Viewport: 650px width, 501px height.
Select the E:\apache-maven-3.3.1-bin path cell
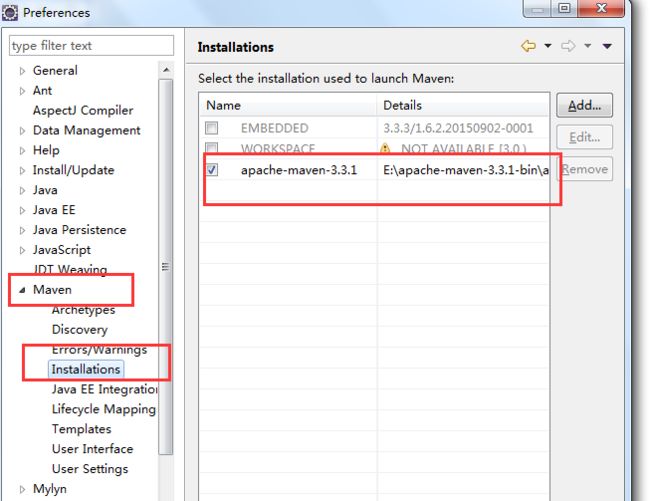coord(466,170)
